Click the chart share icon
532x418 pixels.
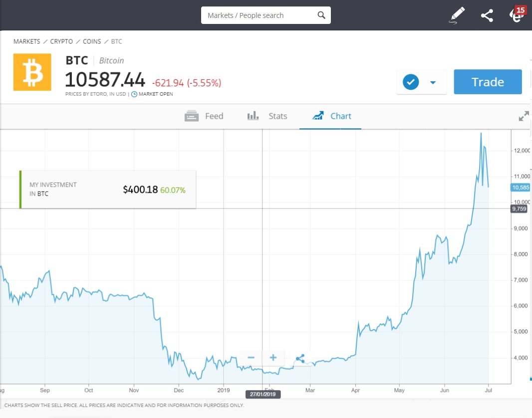click(300, 358)
